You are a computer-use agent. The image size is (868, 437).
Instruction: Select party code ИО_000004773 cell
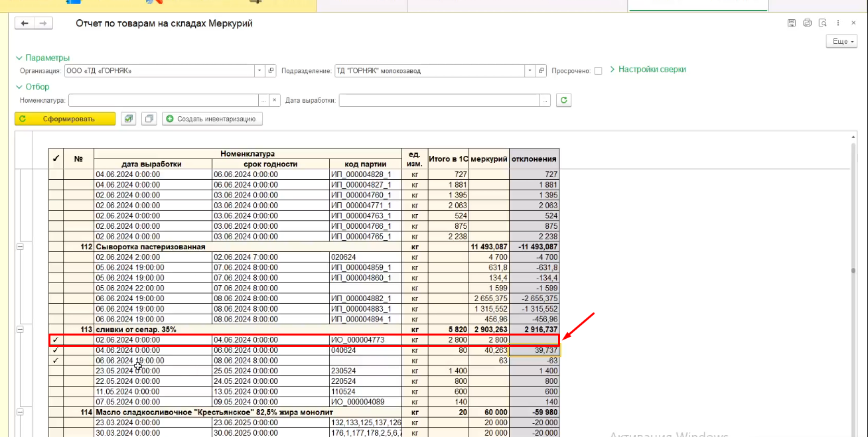point(366,340)
